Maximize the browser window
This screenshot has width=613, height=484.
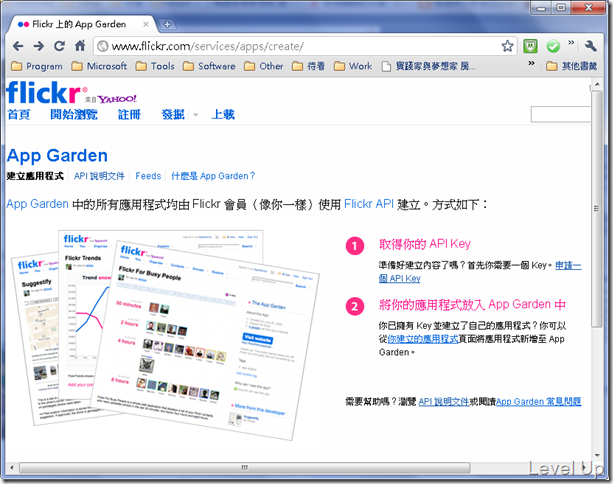(x=561, y=8)
